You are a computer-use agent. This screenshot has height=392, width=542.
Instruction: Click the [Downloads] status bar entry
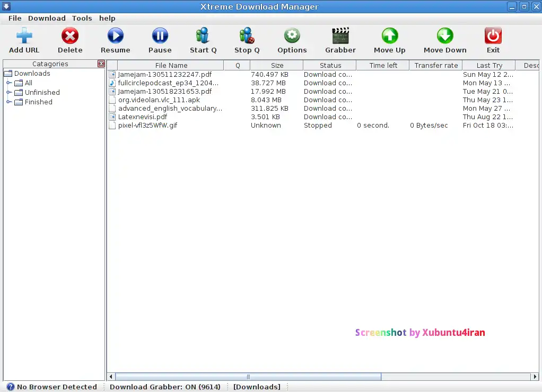pos(257,387)
